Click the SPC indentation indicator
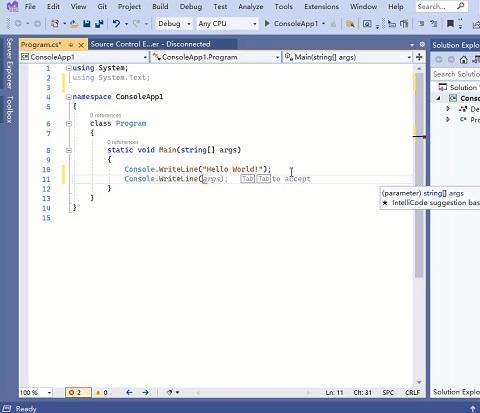 click(x=388, y=392)
